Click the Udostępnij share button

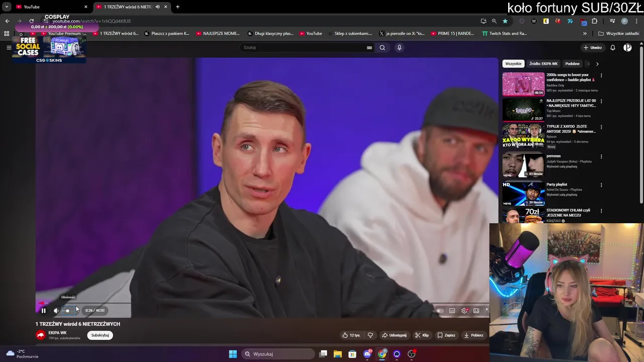[x=394, y=335]
